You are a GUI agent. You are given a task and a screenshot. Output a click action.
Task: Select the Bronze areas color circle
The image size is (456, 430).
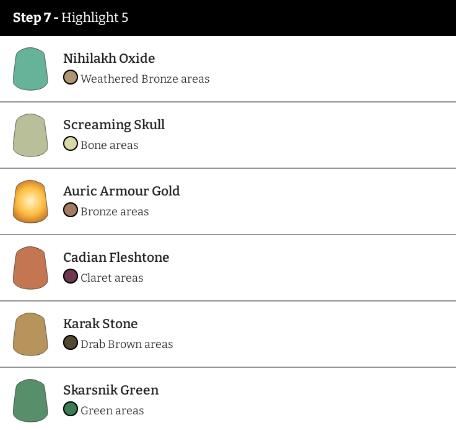[x=70, y=210]
